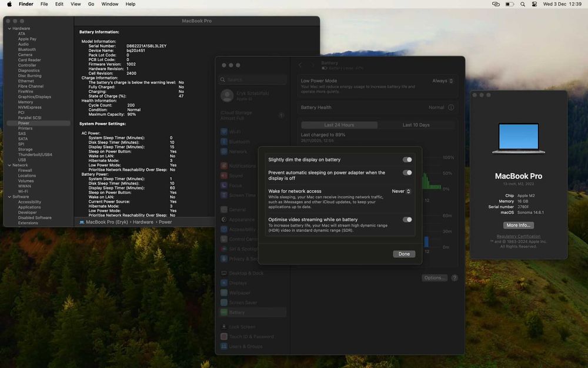Click the date and time in the menu bar

[562, 4]
